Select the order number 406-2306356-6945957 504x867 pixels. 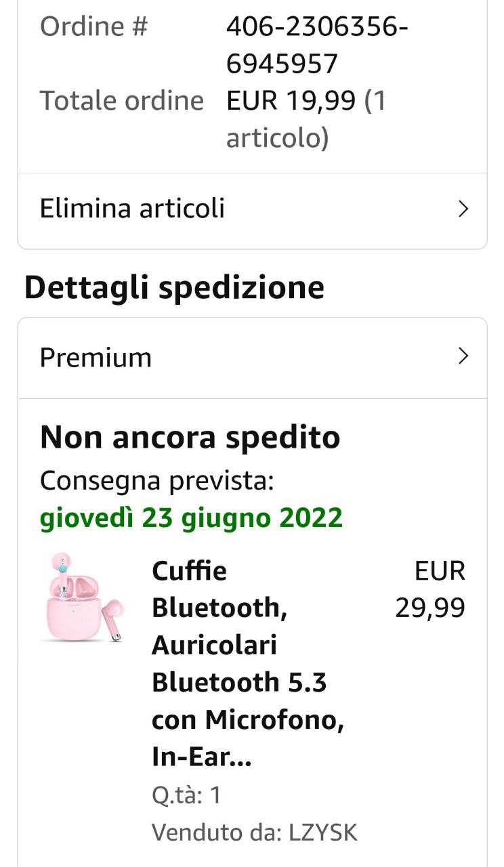[x=317, y=45]
